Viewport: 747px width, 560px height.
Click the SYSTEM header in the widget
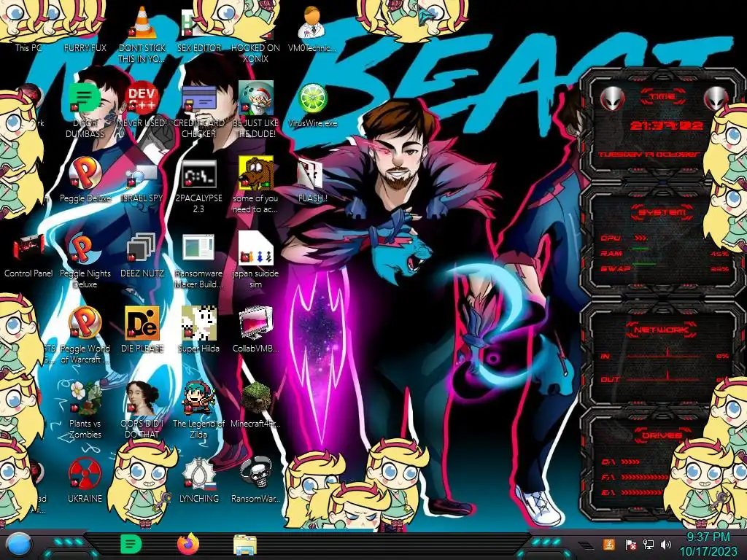pos(662,212)
